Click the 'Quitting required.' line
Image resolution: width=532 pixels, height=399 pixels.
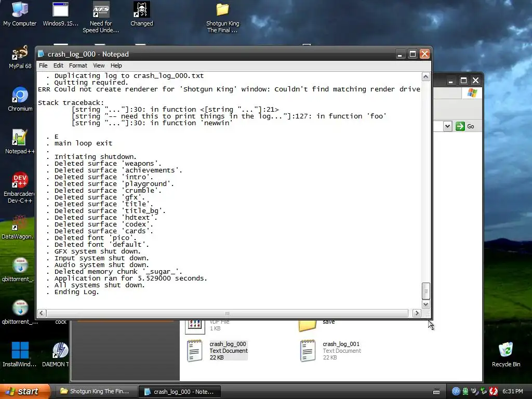91,83
